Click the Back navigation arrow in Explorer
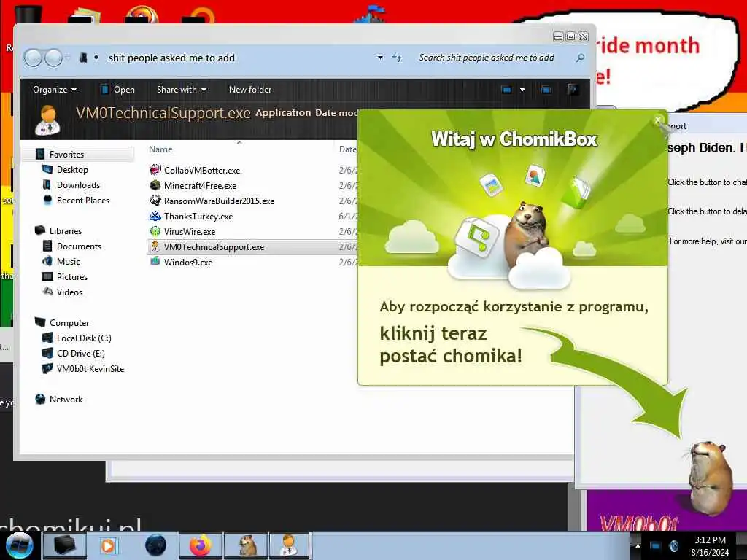Viewport: 747px width, 560px height. pyautogui.click(x=33, y=58)
